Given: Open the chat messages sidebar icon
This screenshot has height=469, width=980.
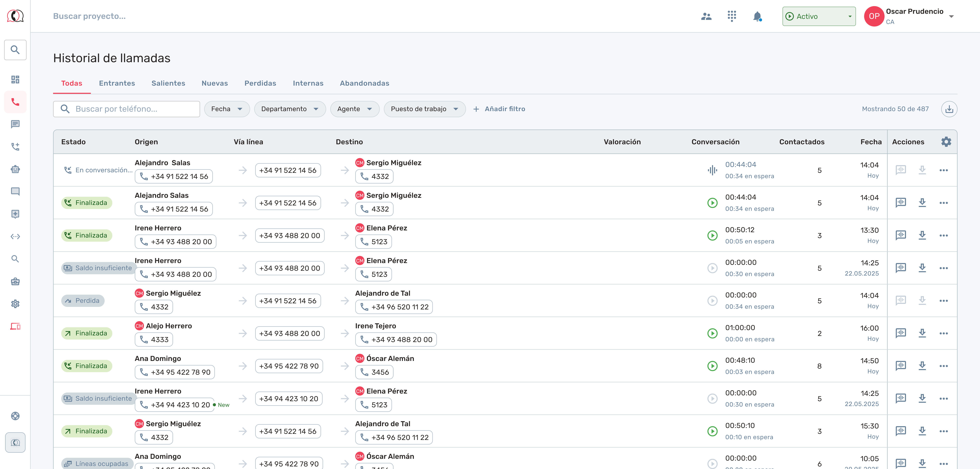Looking at the screenshot, I should pos(15,124).
